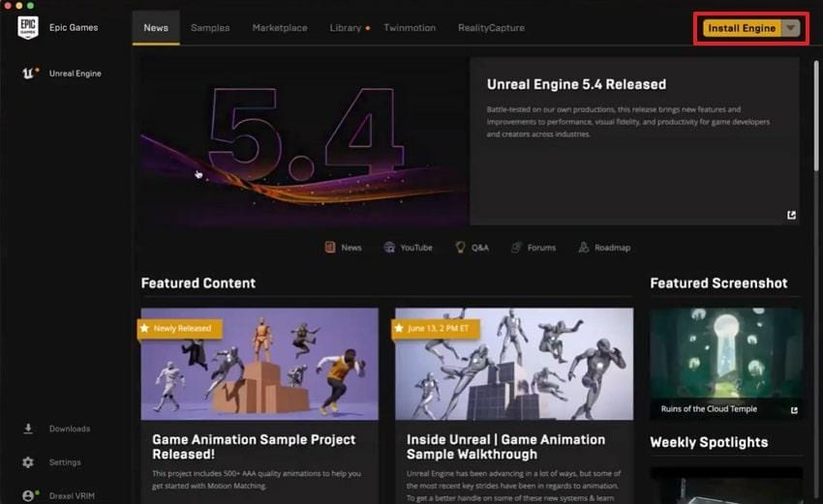Click the Unreal Engine 5.4 banner image
This screenshot has height=504, width=823.
coord(304,141)
